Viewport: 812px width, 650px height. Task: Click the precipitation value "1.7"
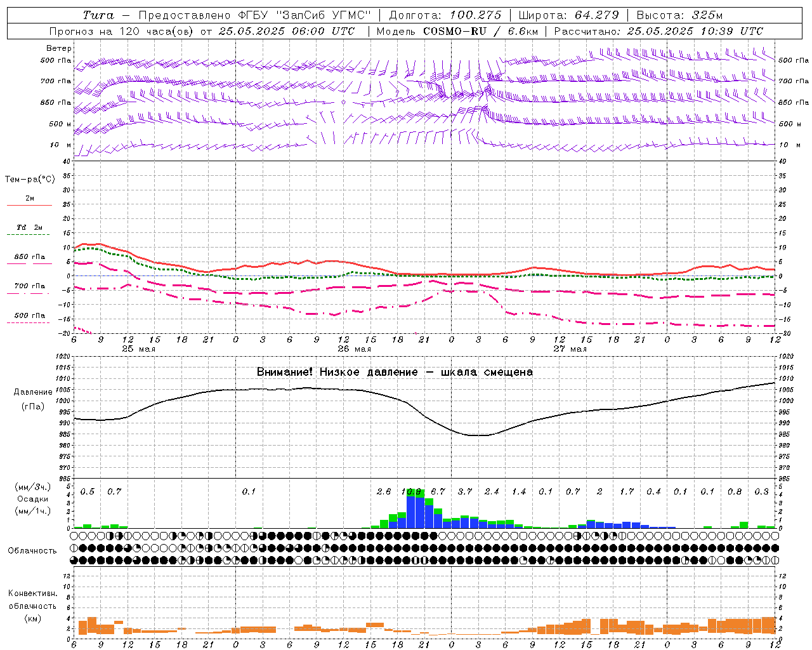click(627, 491)
